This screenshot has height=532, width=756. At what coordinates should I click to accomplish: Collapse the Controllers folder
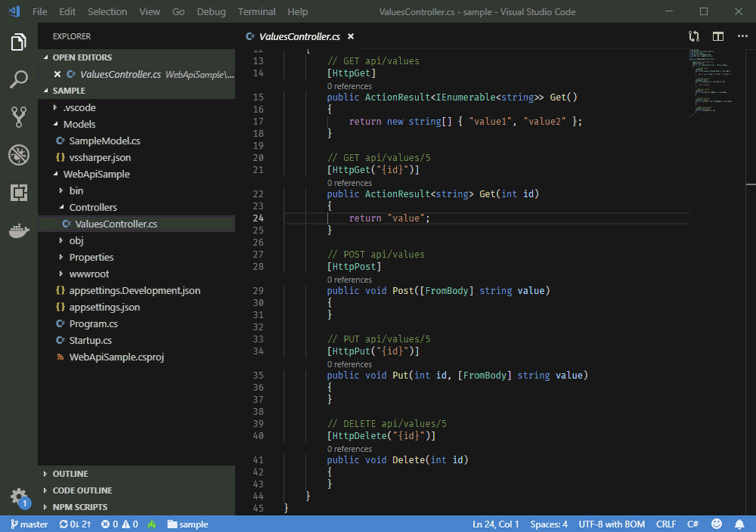[x=92, y=207]
